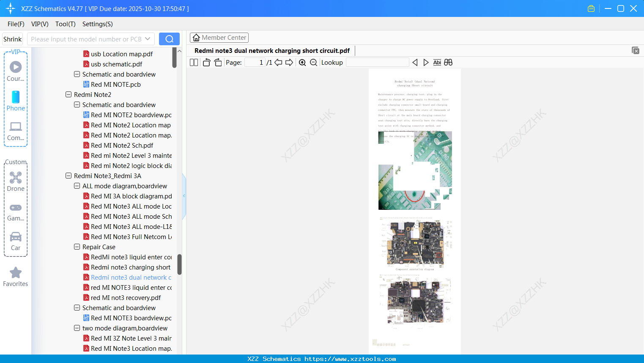The width and height of the screenshot is (644, 363).
Task: Collapse the ALL mode diagram,boardview folder
Action: pos(77,186)
